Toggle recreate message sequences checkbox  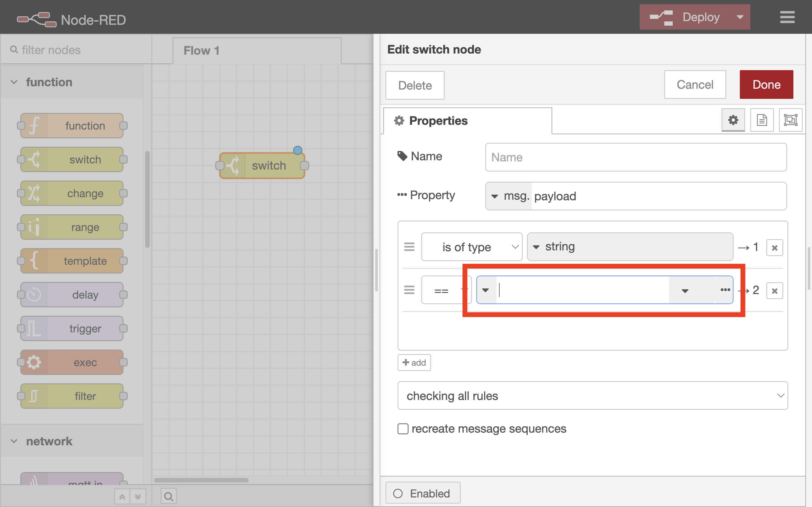(402, 428)
